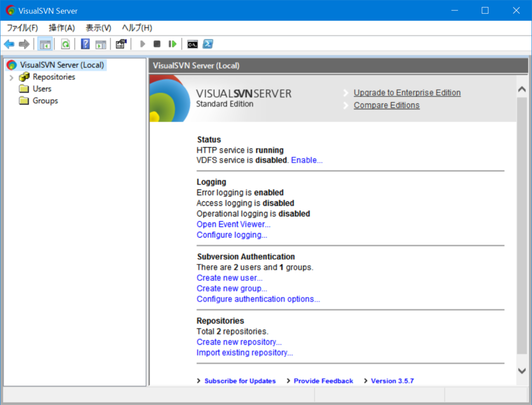
Task: Click Compare Editions link
Action: 387,105
